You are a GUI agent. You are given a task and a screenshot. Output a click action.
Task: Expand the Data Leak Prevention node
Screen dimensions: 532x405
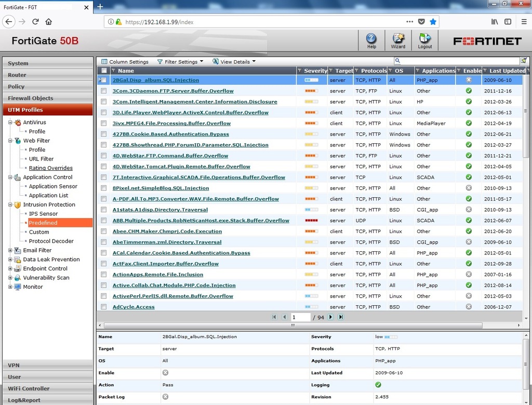[x=10, y=260]
